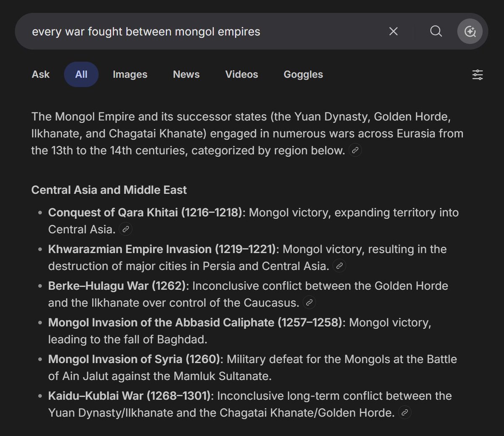Click 'of Ain Jalut against the Mamluk Sultanate.' text
504x436 pixels.
(160, 376)
